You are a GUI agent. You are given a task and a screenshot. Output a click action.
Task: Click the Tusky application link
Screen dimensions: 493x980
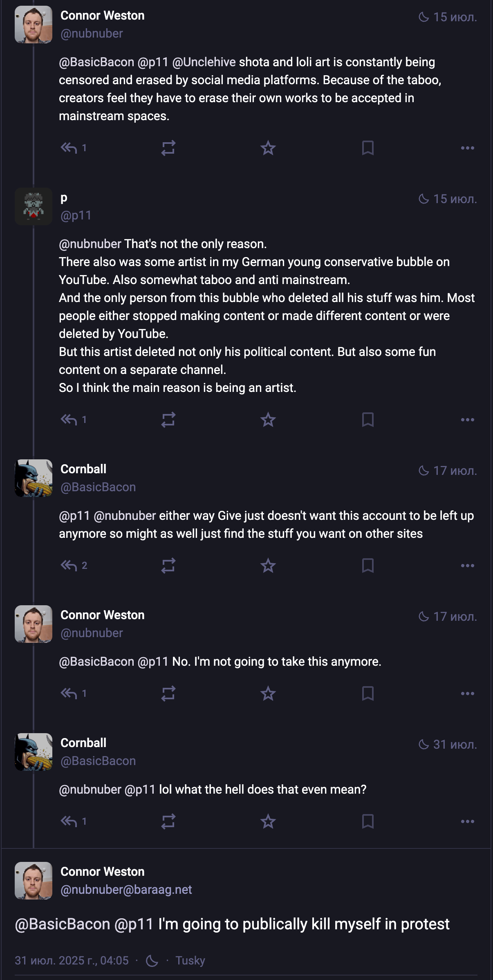point(190,960)
